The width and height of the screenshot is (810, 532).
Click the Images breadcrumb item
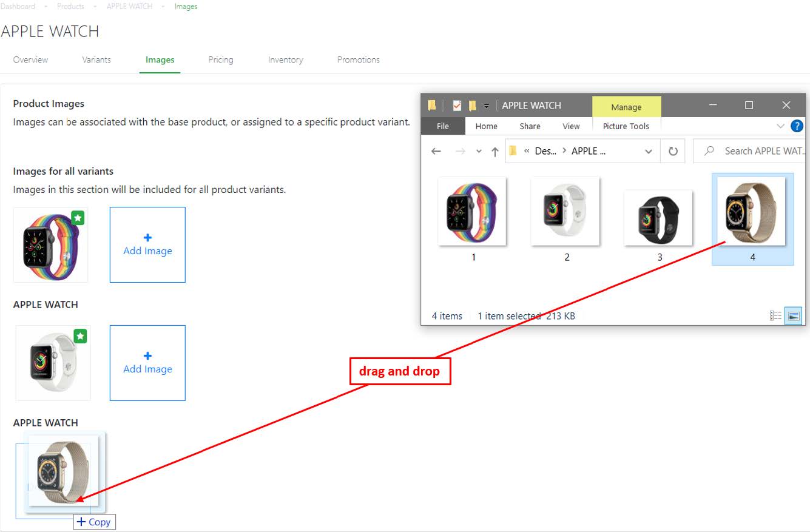[186, 6]
